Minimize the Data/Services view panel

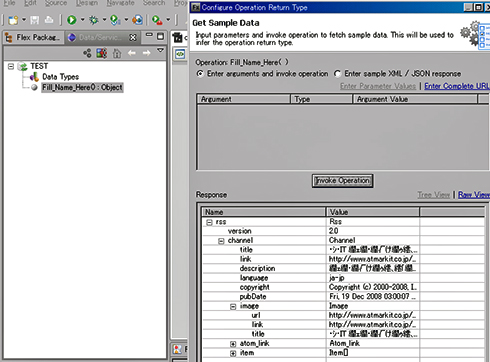[x=149, y=35]
